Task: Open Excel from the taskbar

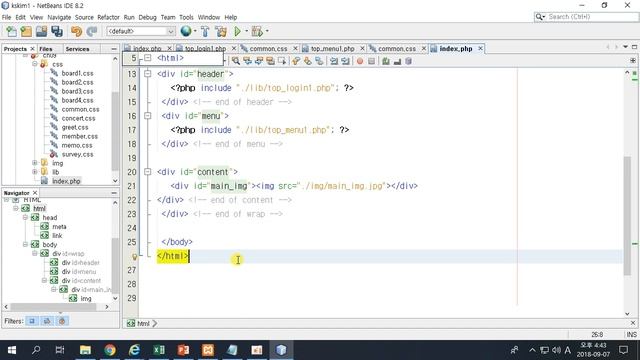Action: coord(159,350)
